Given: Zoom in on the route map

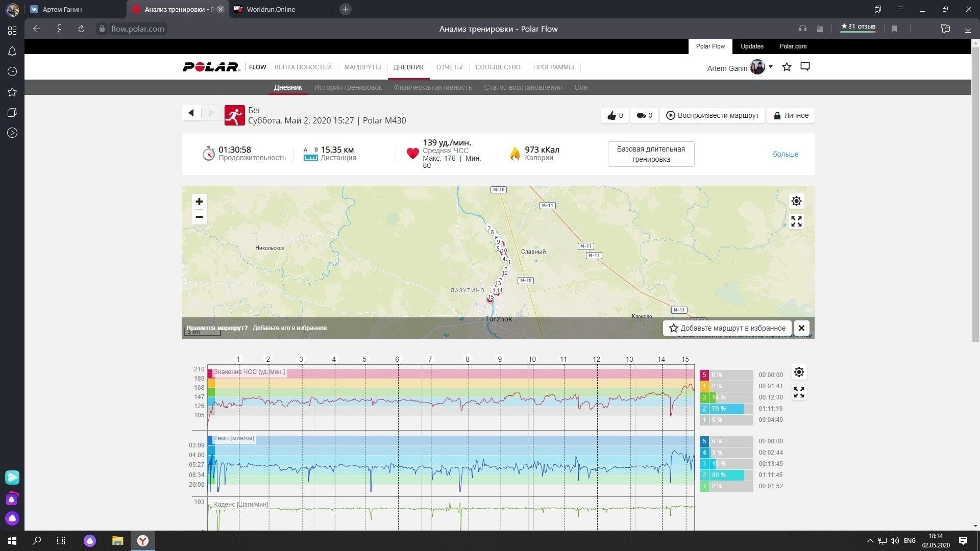Looking at the screenshot, I should click(x=199, y=202).
